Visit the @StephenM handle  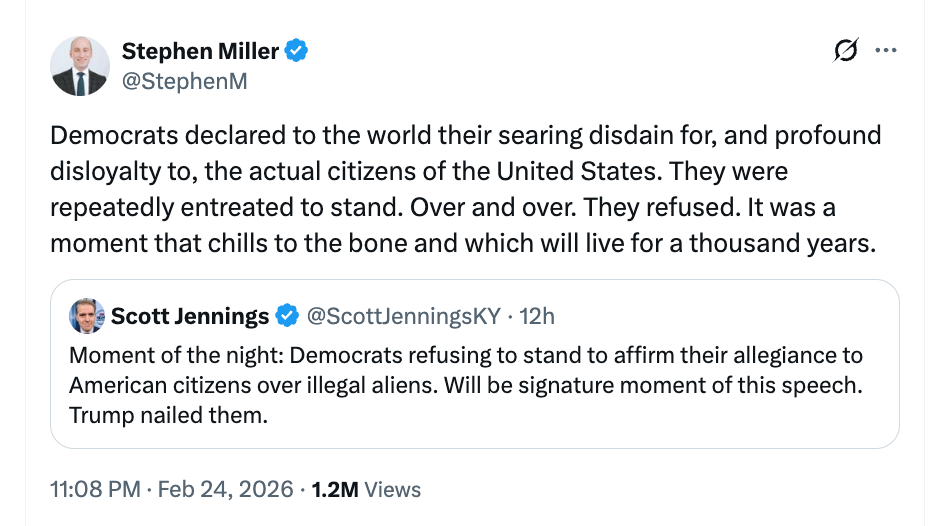click(x=183, y=81)
